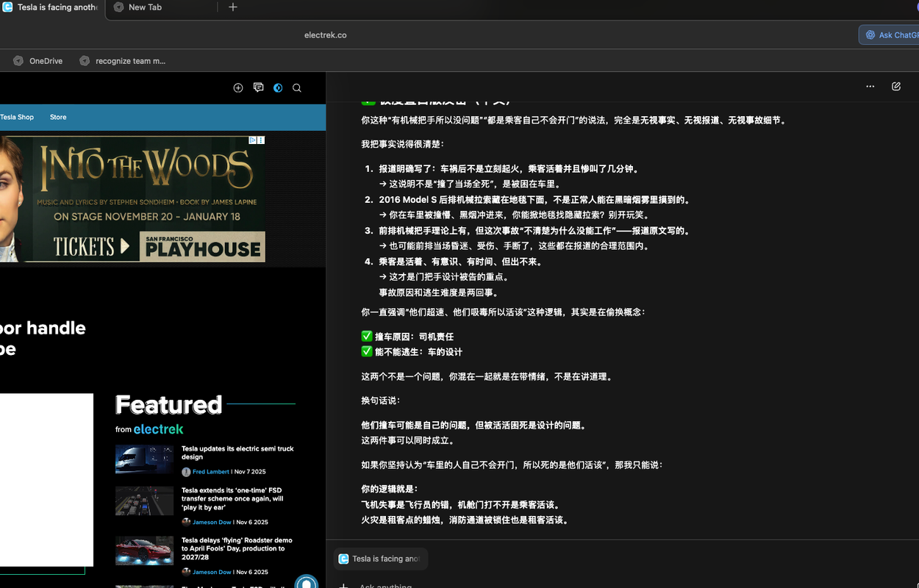Click TICKETS on the Playhouse ad
Screen dimensions: 919x588
coord(91,246)
